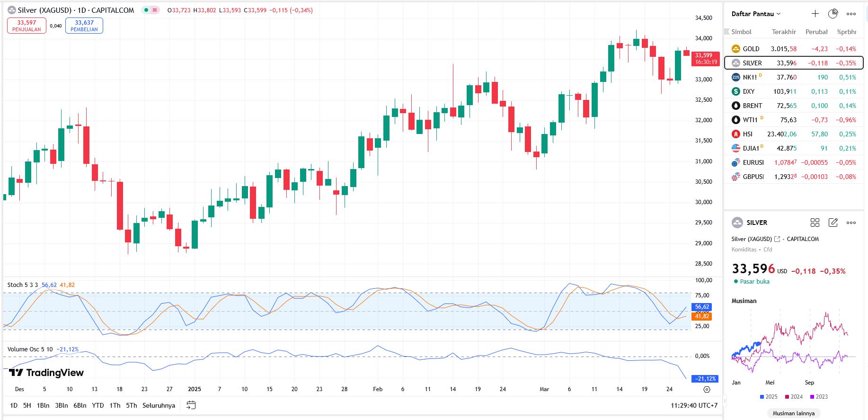Open the 11:29:40 UTC+7 timezone menu
The height and width of the screenshot is (420, 868).
(x=694, y=405)
